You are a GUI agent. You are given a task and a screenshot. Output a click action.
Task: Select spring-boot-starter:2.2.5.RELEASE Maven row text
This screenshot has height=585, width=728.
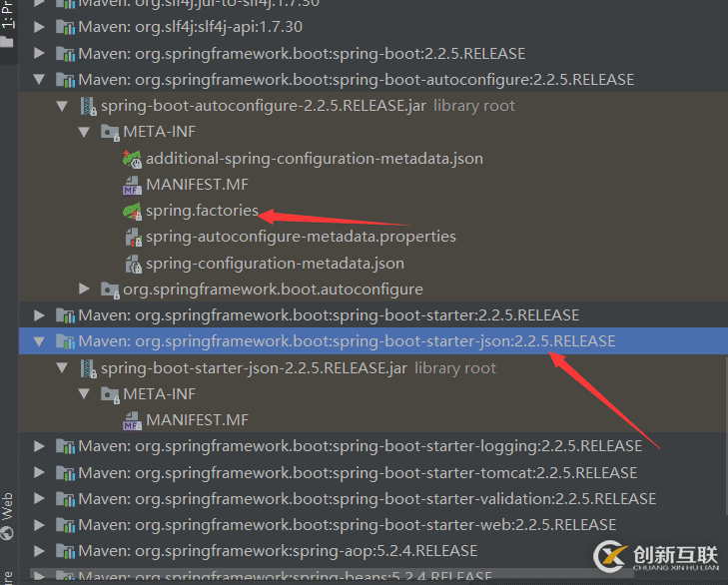(x=329, y=315)
